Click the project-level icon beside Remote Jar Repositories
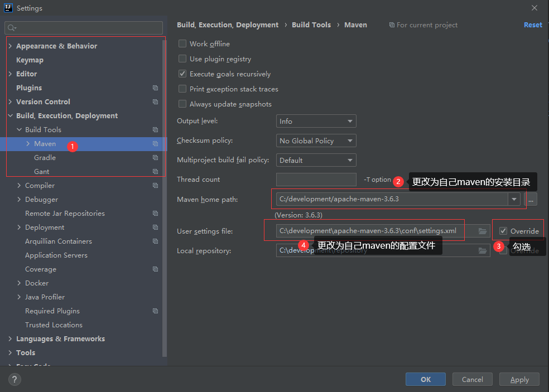Viewport: 549px width, 392px height. [155, 214]
